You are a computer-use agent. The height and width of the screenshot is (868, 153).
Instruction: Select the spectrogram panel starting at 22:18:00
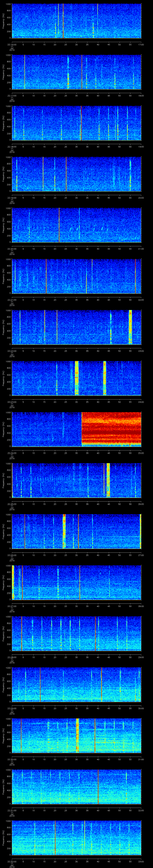click(x=76, y=123)
